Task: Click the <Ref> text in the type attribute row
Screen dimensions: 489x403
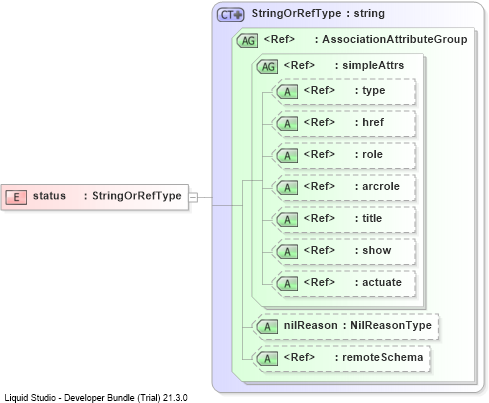Action: 319,90
